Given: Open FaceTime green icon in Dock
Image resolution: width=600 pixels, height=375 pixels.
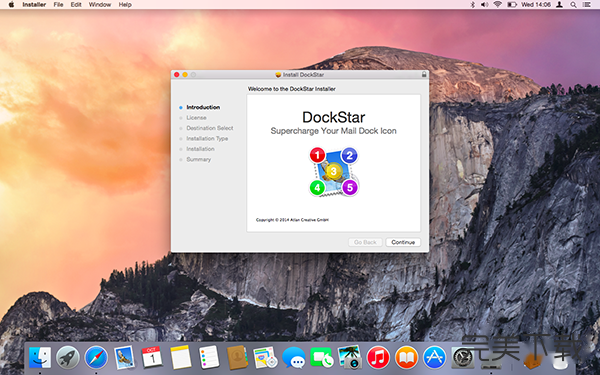Looking at the screenshot, I should click(x=321, y=357).
